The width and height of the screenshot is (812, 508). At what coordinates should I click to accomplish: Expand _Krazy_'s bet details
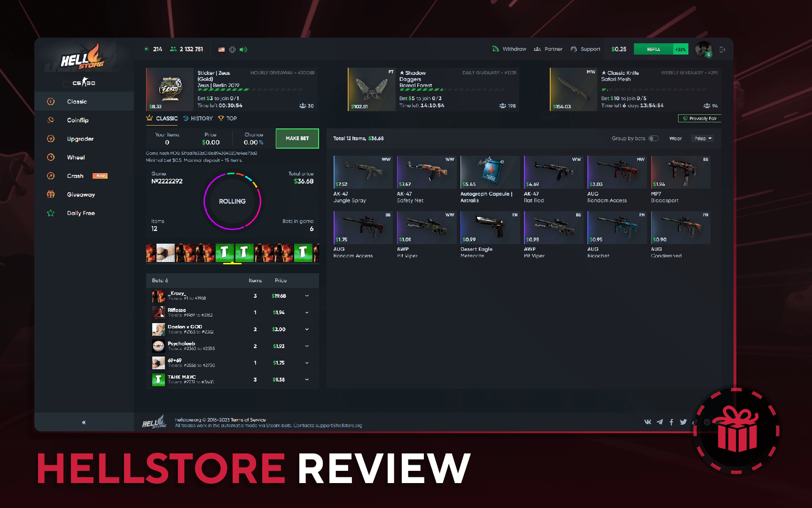307,295
